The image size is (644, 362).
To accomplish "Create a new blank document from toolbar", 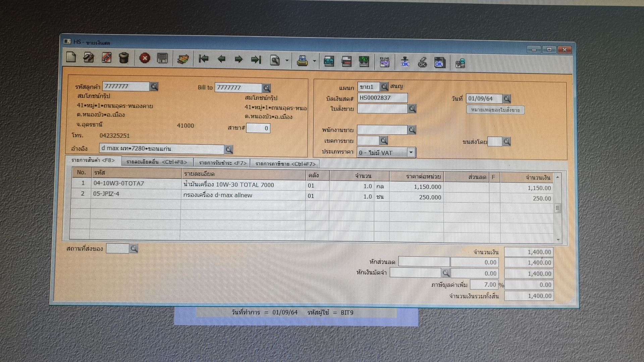I will coord(71,57).
